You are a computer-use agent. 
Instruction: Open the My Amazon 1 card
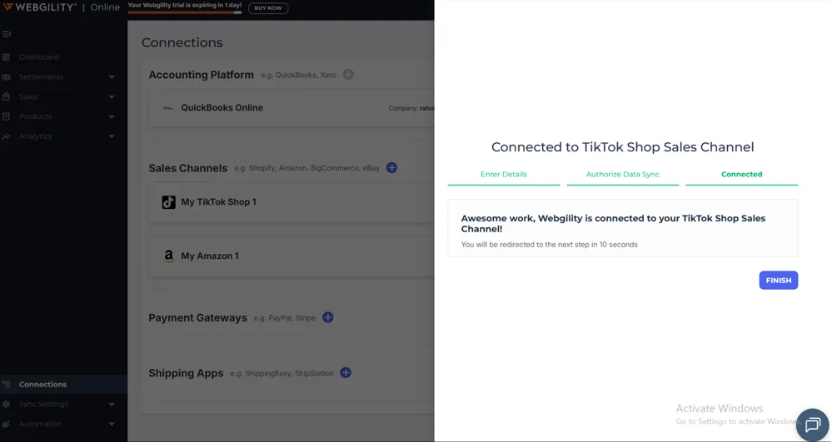pos(291,256)
